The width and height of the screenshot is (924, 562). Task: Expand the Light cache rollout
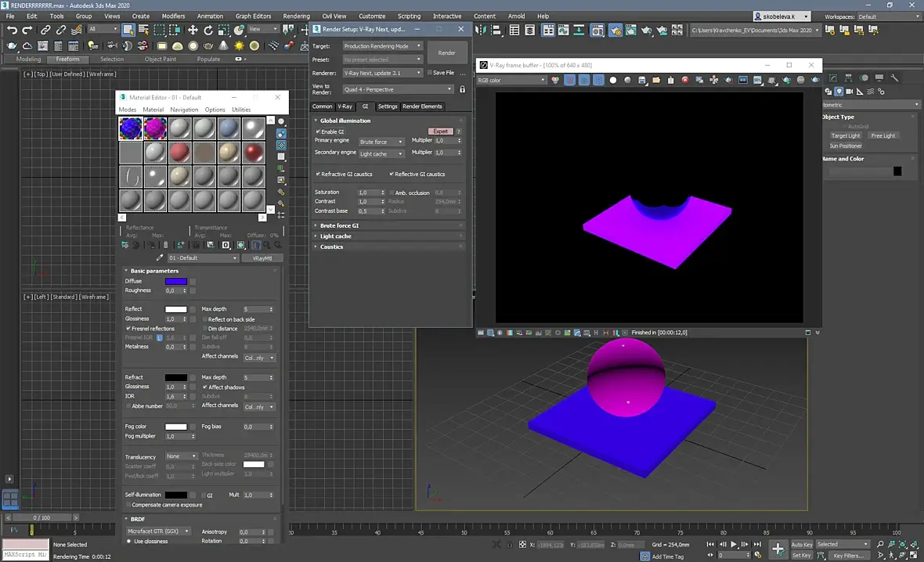335,236
